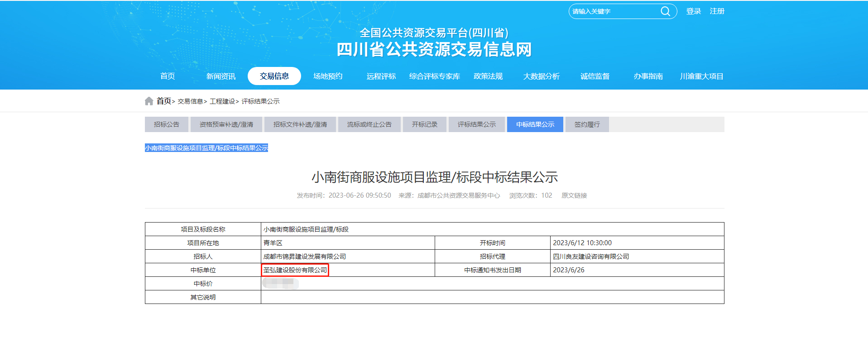
Task: Click 工程建设 in the breadcrumb
Action: click(222, 101)
